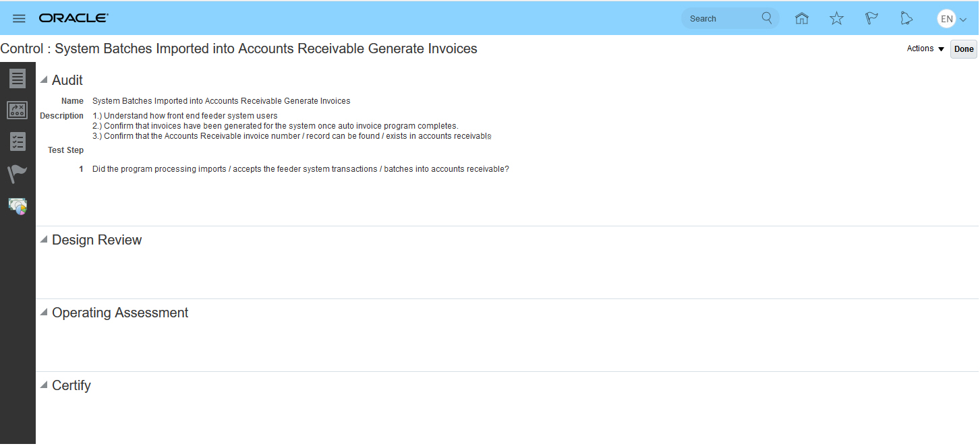Open the checklist evaluation icon in sidebar

(18, 141)
